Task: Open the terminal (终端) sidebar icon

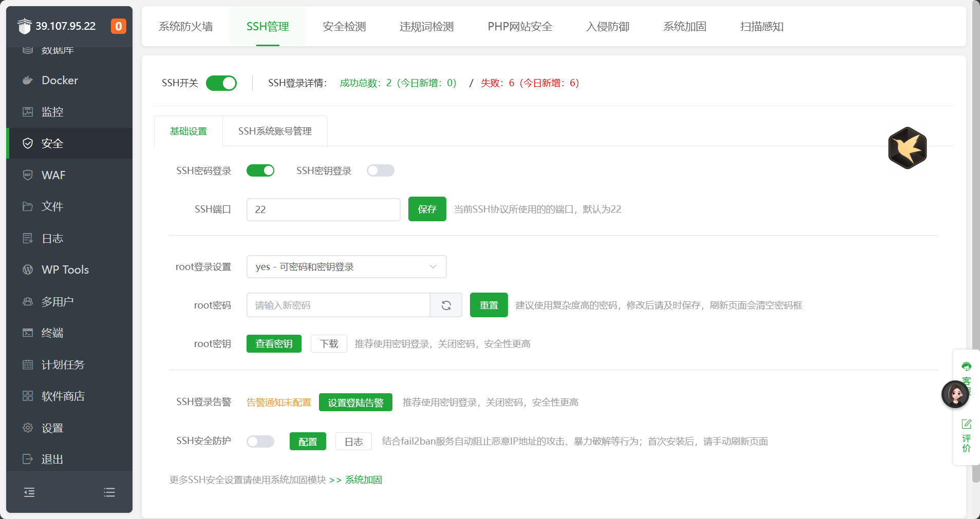Action: click(28, 333)
